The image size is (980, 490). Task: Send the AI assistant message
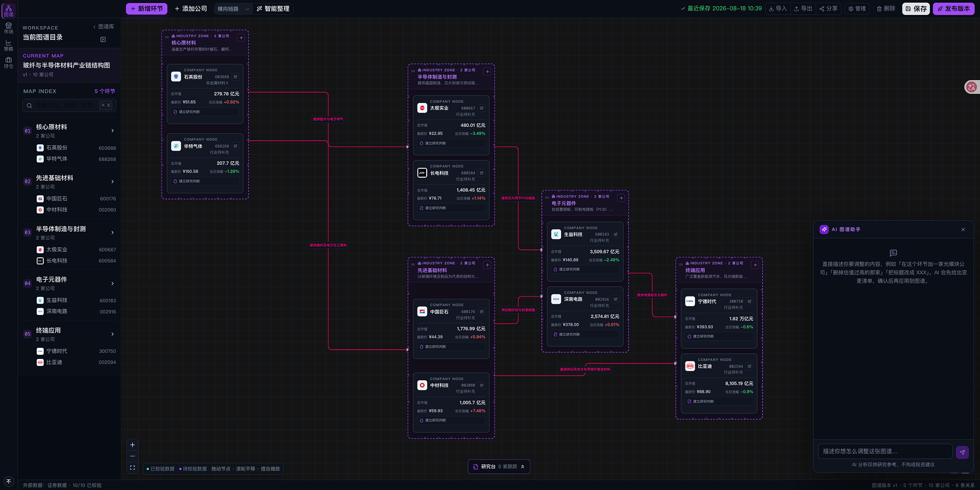(x=962, y=452)
